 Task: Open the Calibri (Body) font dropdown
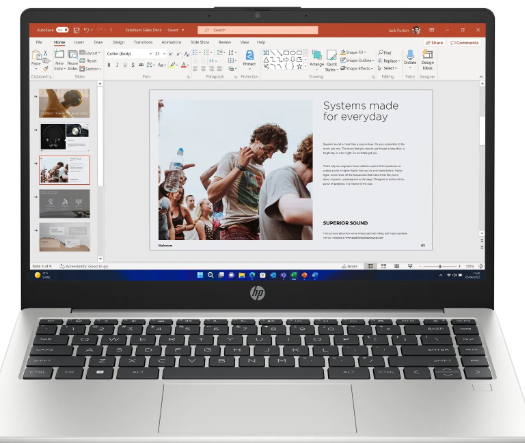(x=129, y=54)
